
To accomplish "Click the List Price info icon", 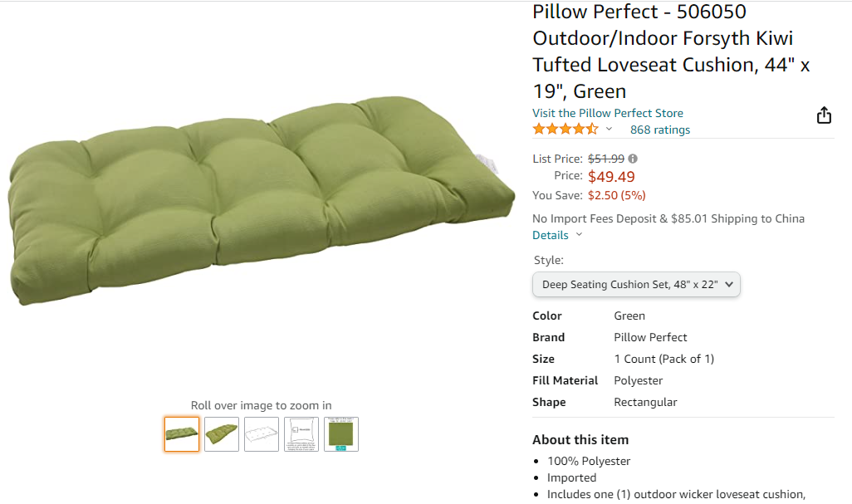I will click(633, 159).
